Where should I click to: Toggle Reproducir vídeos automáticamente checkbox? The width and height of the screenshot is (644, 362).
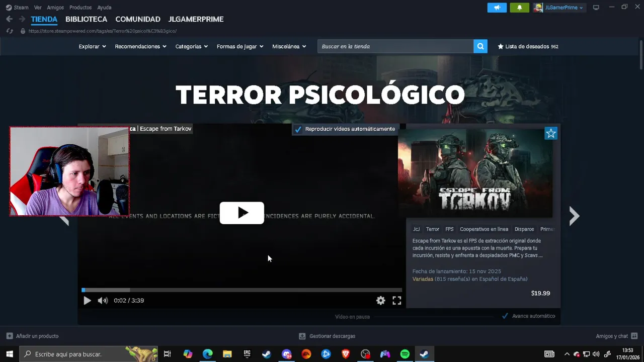tap(298, 129)
